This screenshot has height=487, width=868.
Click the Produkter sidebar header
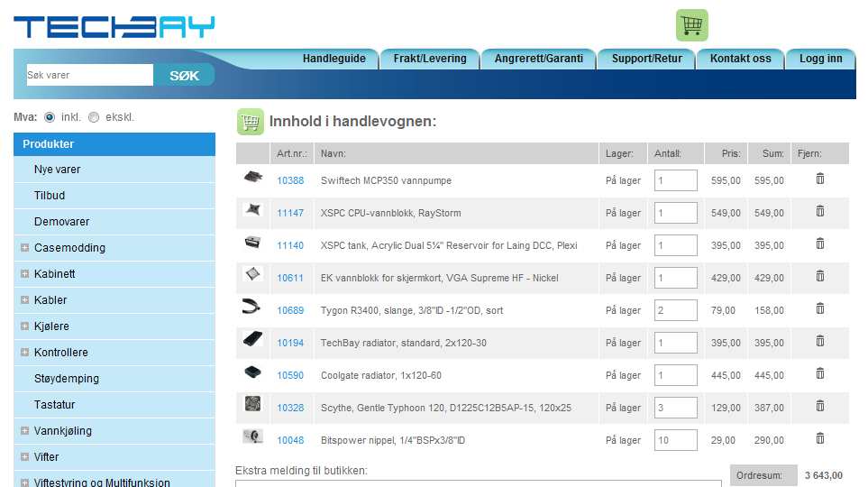pyautogui.click(x=114, y=144)
